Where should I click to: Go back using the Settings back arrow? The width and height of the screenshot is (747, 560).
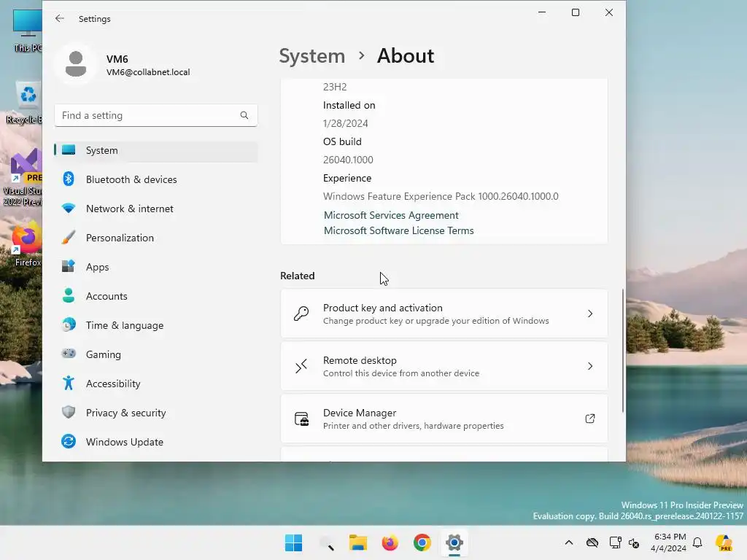[x=60, y=18]
